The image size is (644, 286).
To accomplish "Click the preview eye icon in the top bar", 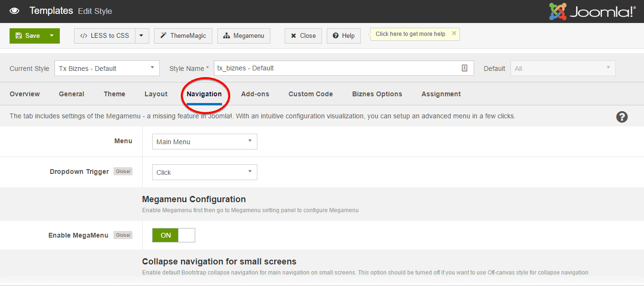I will (x=14, y=11).
